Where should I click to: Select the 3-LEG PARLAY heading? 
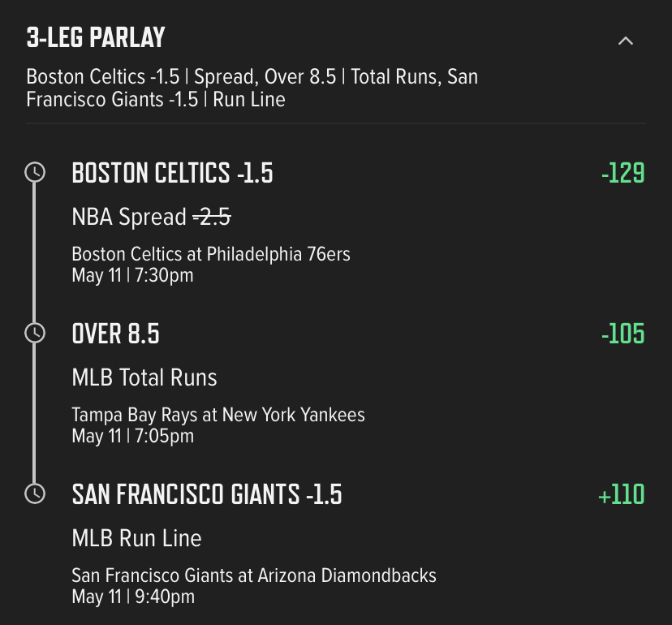coord(96,37)
